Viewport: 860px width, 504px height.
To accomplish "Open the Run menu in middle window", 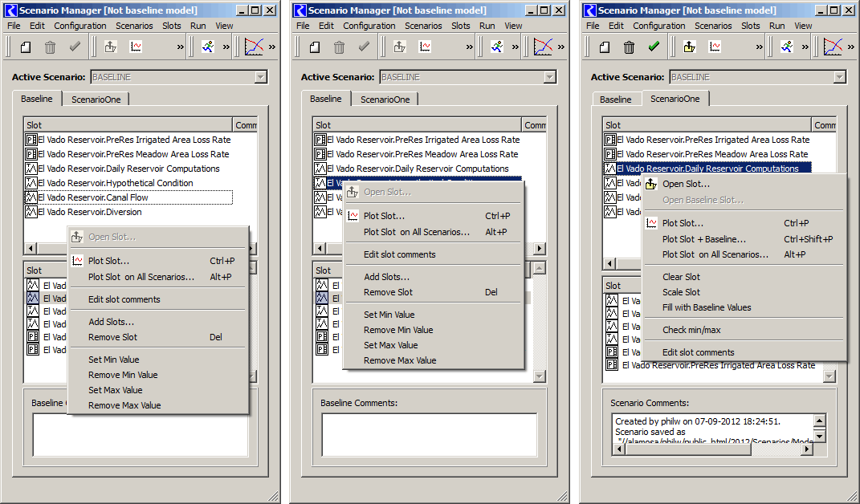I will pos(487,26).
